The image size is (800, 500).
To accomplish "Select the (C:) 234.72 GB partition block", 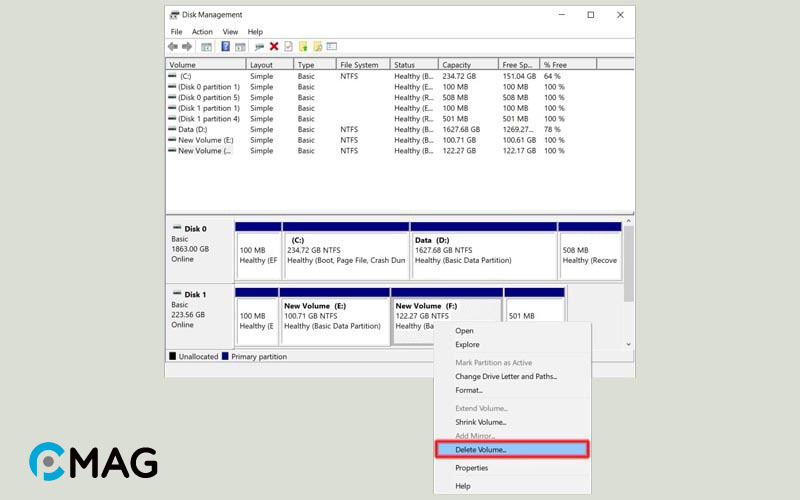I will 346,251.
